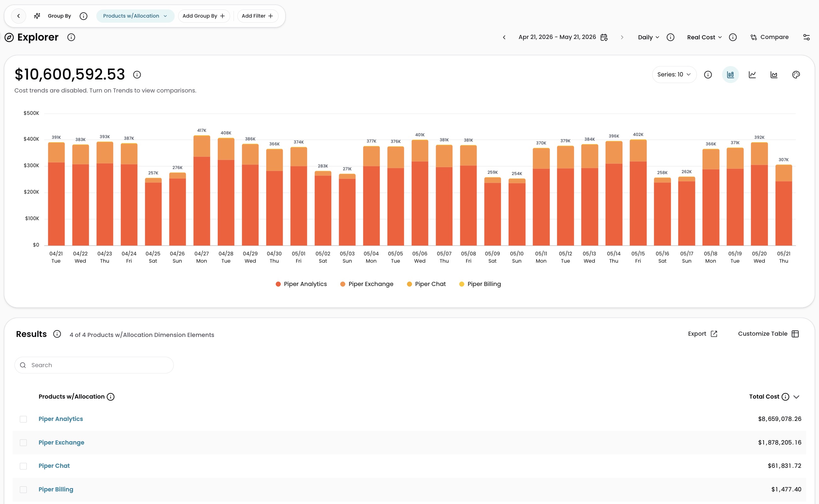Open the info icon beside total cost amount
Viewport: 819px width, 504px height.
[137, 75]
